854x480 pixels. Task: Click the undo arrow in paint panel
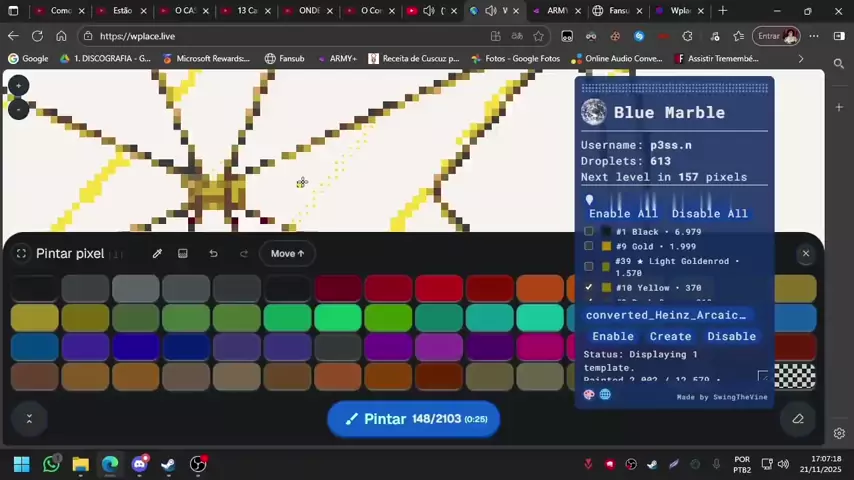[213, 254]
